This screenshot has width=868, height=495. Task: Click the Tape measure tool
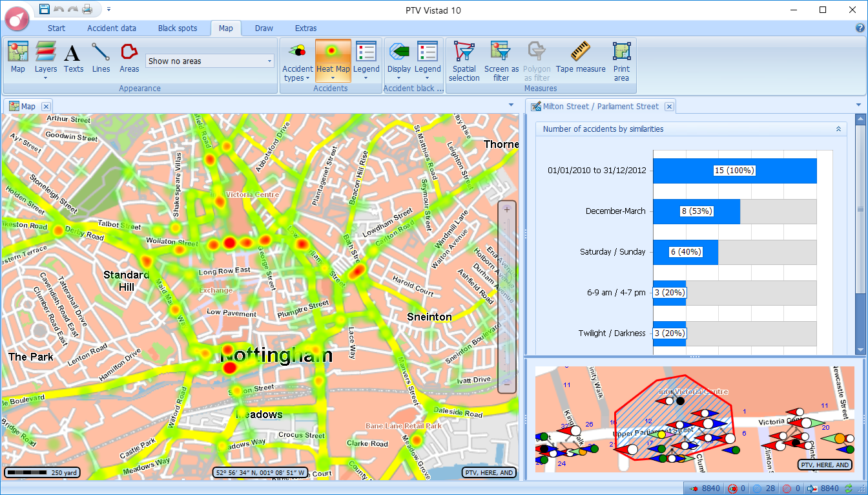(x=581, y=58)
